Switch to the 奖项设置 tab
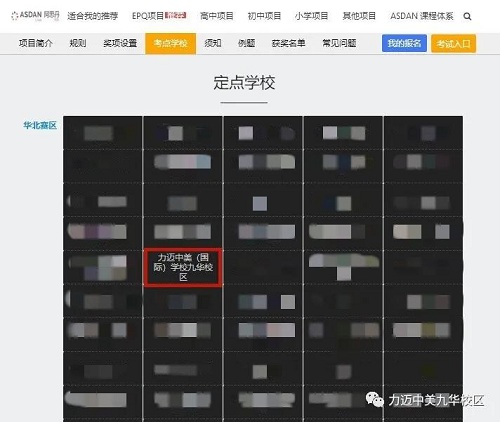The image size is (500, 422). click(x=120, y=43)
